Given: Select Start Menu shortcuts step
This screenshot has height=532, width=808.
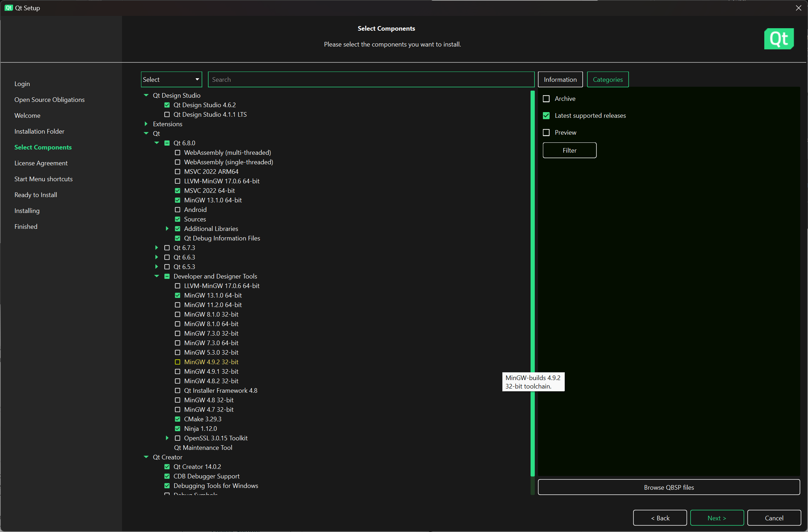Looking at the screenshot, I should pos(43,179).
